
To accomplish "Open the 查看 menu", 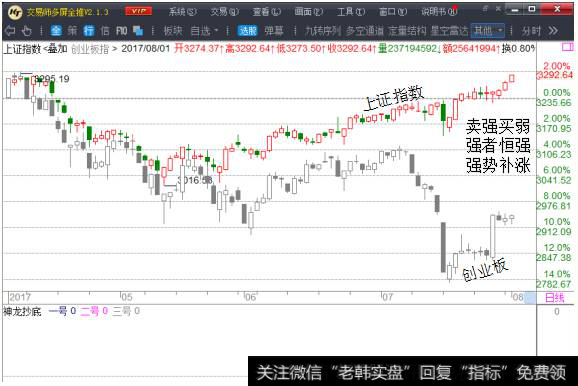I will 267,12.
